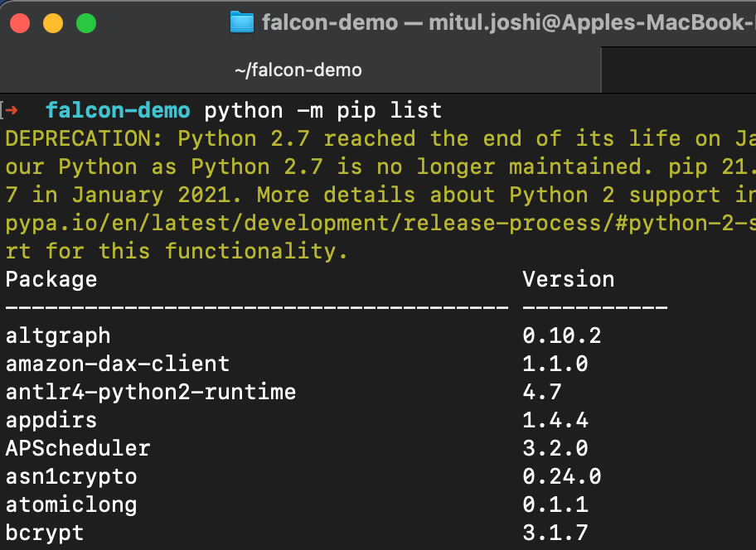This screenshot has height=550, width=756.
Task: Click the 'Package' column header
Action: pos(51,280)
